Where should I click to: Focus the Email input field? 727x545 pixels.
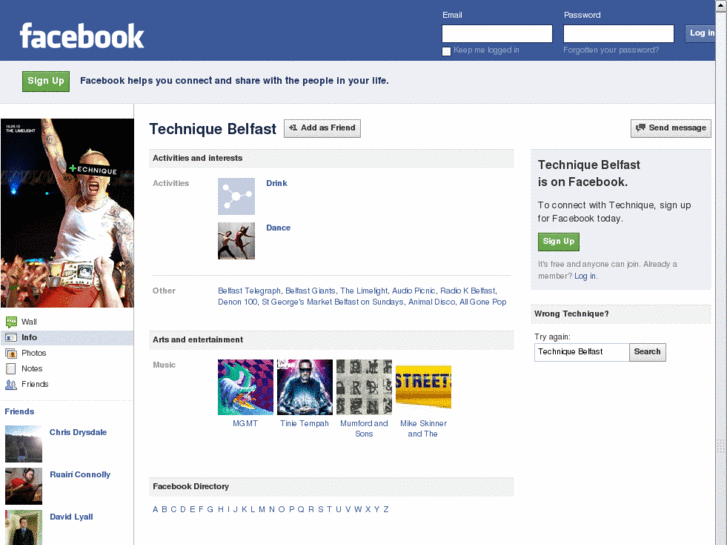[497, 34]
